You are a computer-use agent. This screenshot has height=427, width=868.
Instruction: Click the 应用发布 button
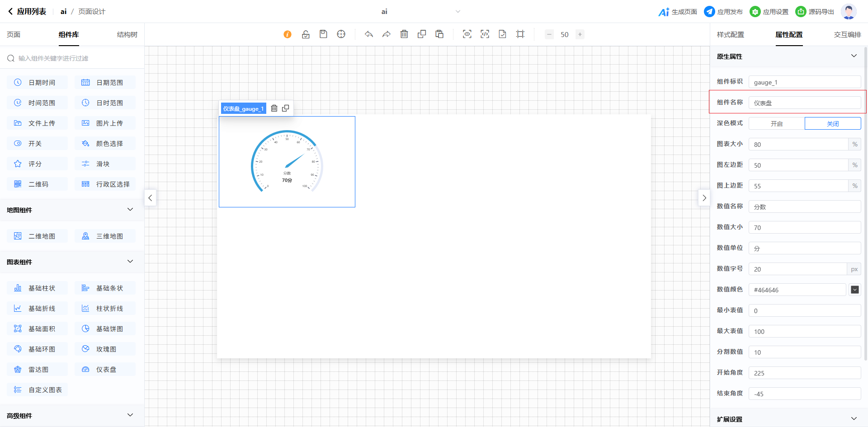click(x=723, y=12)
